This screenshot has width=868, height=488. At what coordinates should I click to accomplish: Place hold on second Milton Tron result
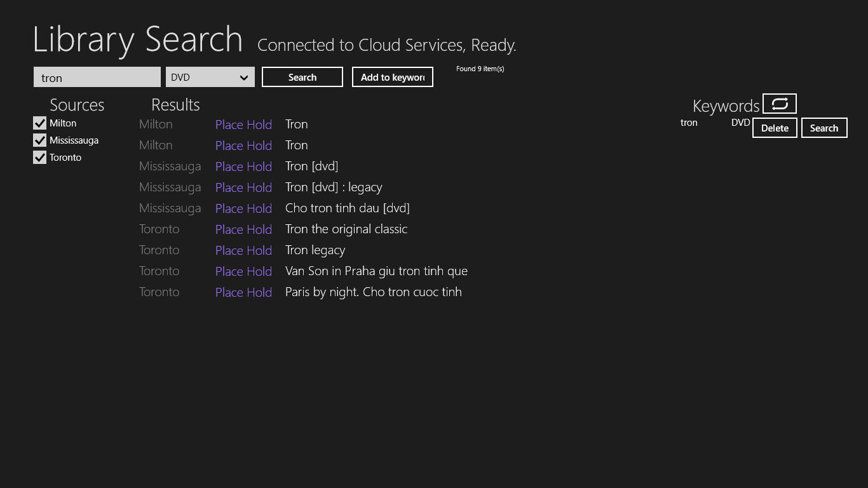coord(243,146)
